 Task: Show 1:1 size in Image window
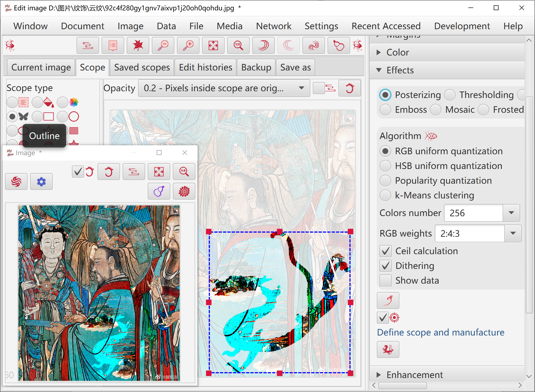pos(184,172)
